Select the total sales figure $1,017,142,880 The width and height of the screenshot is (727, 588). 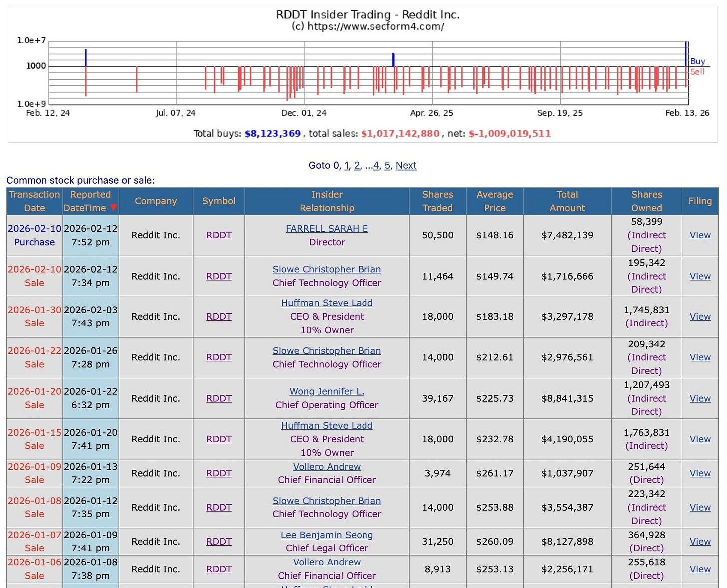[x=400, y=133]
